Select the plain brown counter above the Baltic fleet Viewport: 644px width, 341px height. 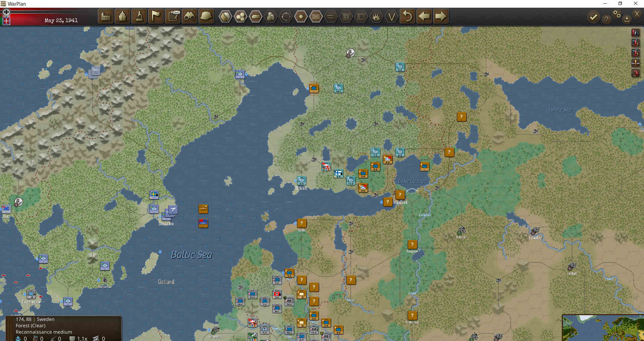click(203, 209)
